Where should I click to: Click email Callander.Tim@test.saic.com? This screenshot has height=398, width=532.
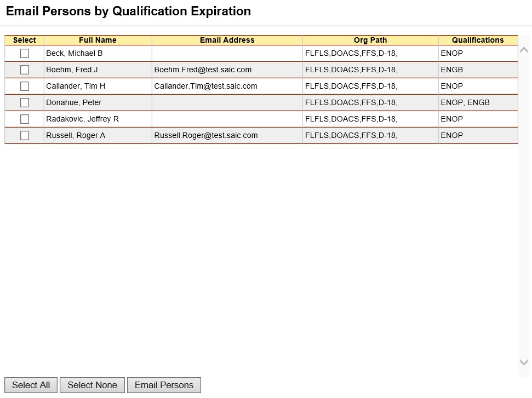coord(205,86)
